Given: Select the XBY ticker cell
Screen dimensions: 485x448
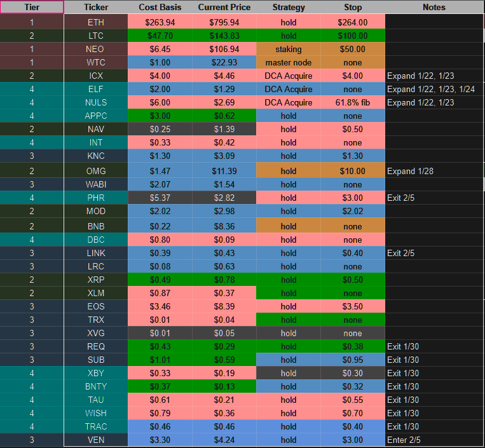Looking at the screenshot, I should pos(96,373).
